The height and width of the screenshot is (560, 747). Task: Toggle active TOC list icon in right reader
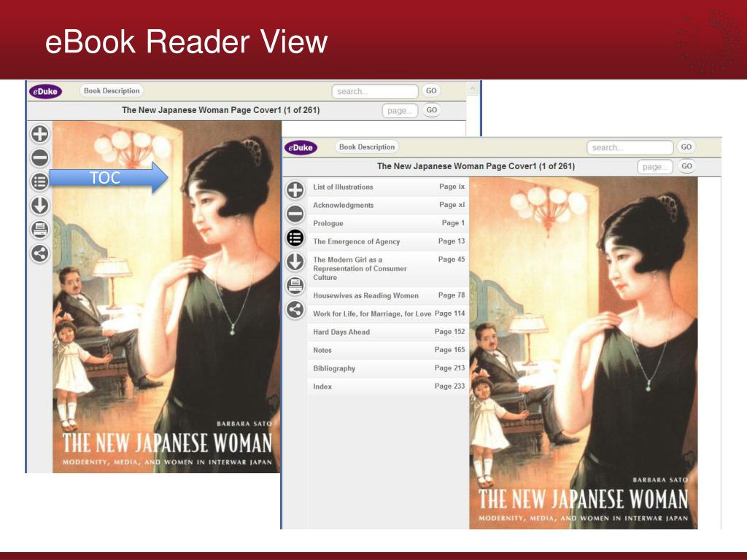point(295,238)
